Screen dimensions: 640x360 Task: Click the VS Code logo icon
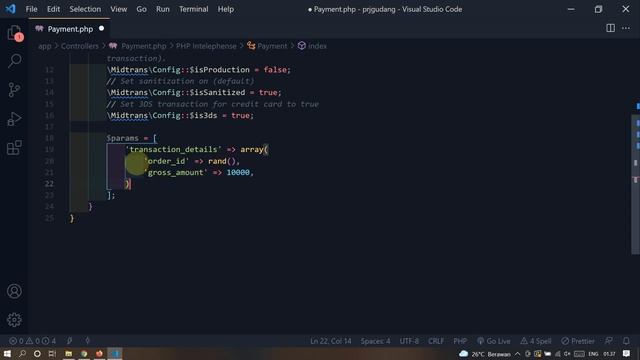10,9
